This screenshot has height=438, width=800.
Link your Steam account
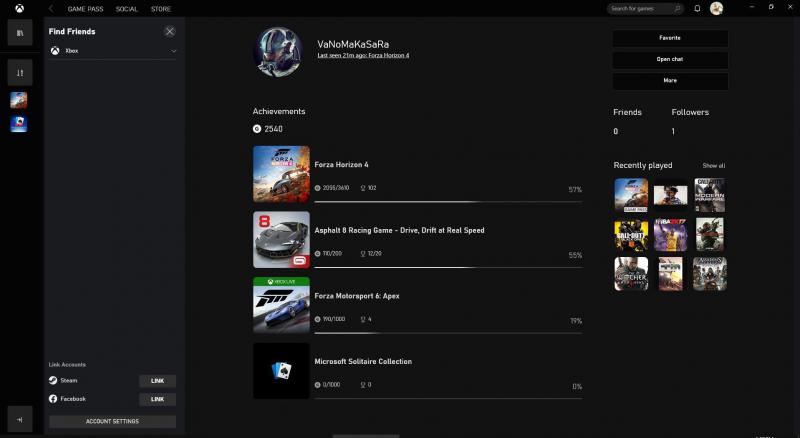click(x=157, y=381)
